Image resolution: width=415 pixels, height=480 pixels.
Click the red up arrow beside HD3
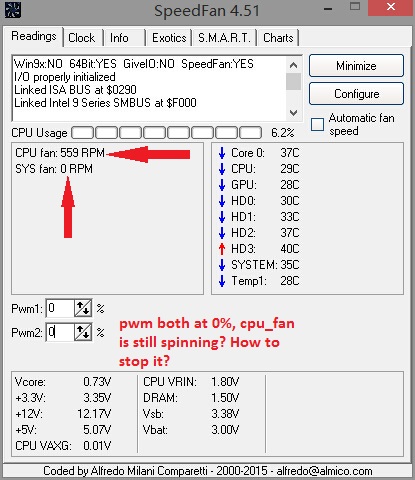pos(222,249)
